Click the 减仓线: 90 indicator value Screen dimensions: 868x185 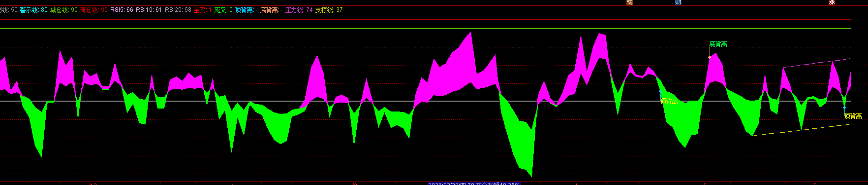click(64, 10)
